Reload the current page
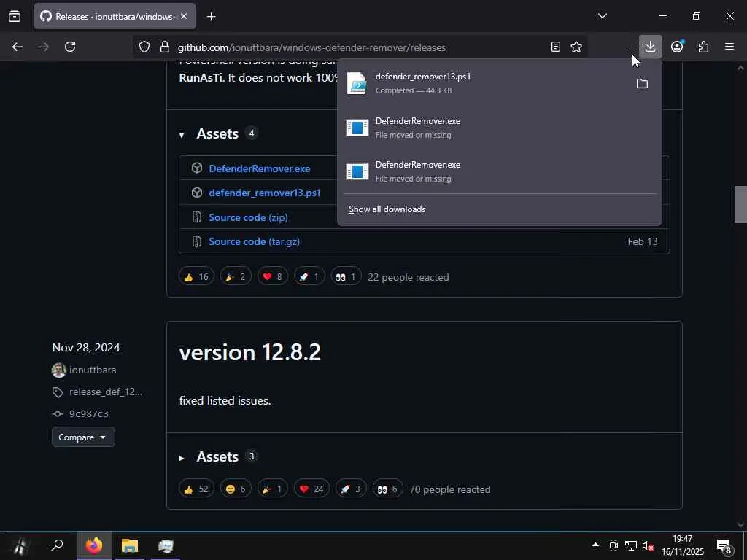Screen dimensions: 747x560 70,47
